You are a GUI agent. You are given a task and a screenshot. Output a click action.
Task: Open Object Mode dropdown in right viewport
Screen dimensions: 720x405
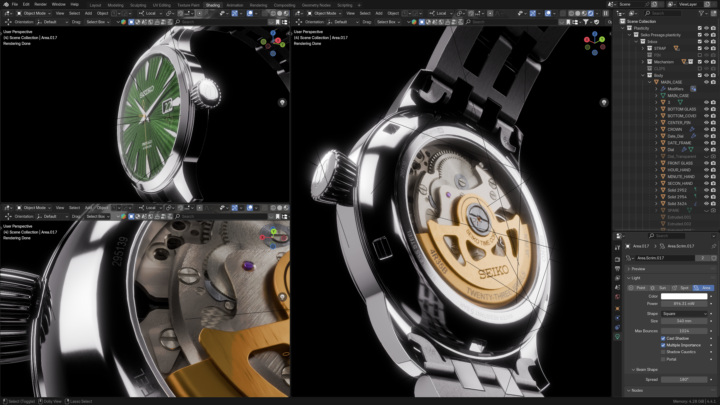pyautogui.click(x=325, y=13)
